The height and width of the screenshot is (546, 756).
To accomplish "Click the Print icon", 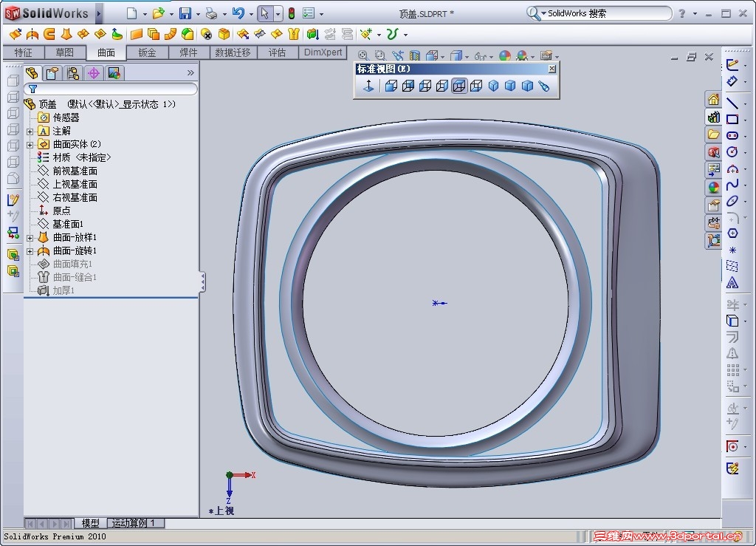I will coord(211,13).
